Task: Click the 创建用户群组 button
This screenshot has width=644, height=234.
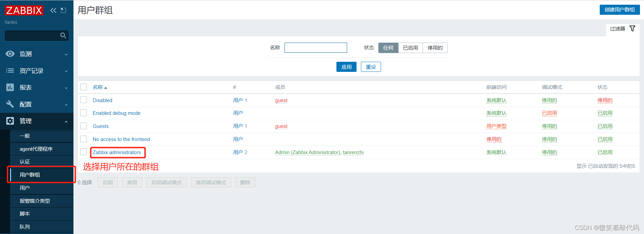Action: coord(620,10)
